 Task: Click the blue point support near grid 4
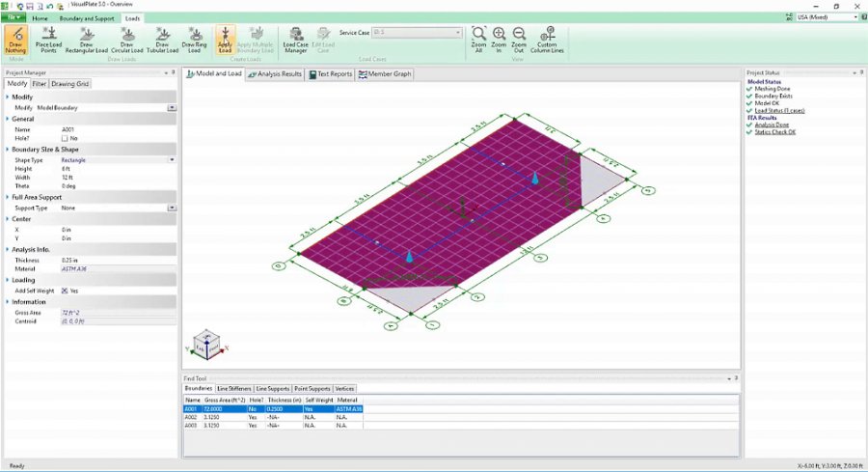click(534, 178)
